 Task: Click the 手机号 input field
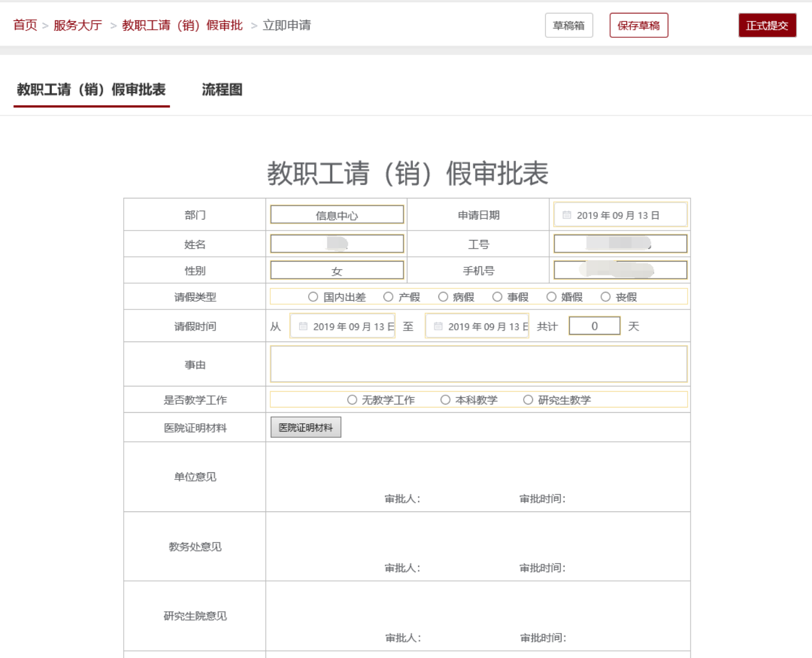pyautogui.click(x=620, y=270)
